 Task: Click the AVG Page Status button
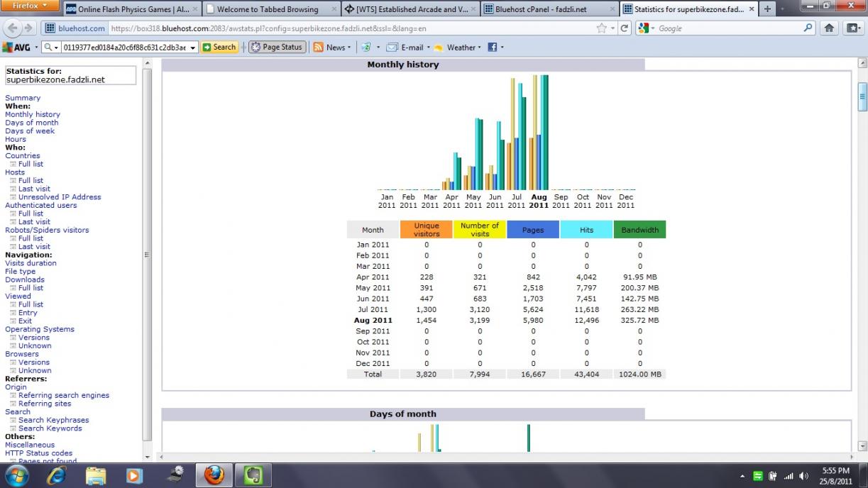click(x=278, y=48)
